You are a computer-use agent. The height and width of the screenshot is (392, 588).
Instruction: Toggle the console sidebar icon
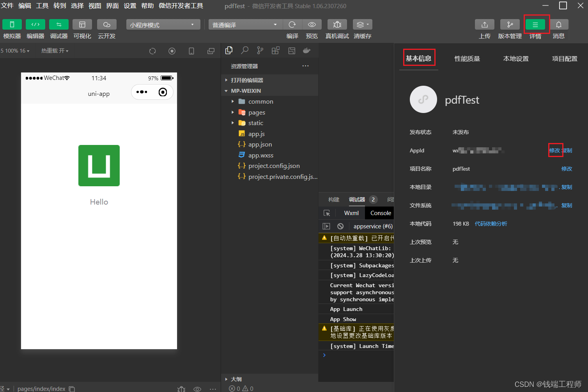coord(326,226)
